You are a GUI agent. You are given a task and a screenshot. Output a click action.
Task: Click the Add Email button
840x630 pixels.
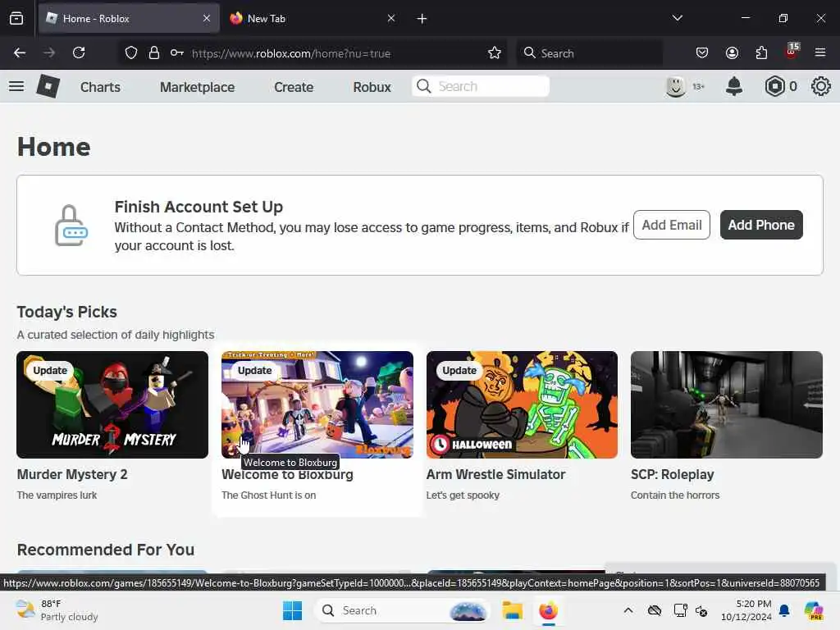click(672, 225)
